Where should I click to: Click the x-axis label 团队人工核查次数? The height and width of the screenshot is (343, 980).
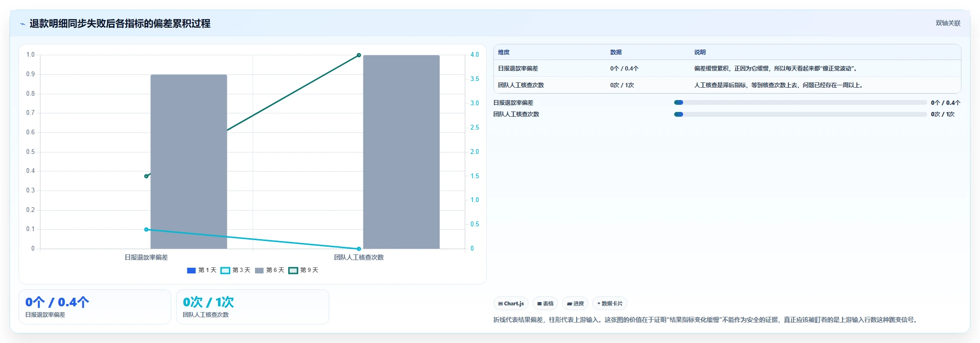click(x=359, y=257)
